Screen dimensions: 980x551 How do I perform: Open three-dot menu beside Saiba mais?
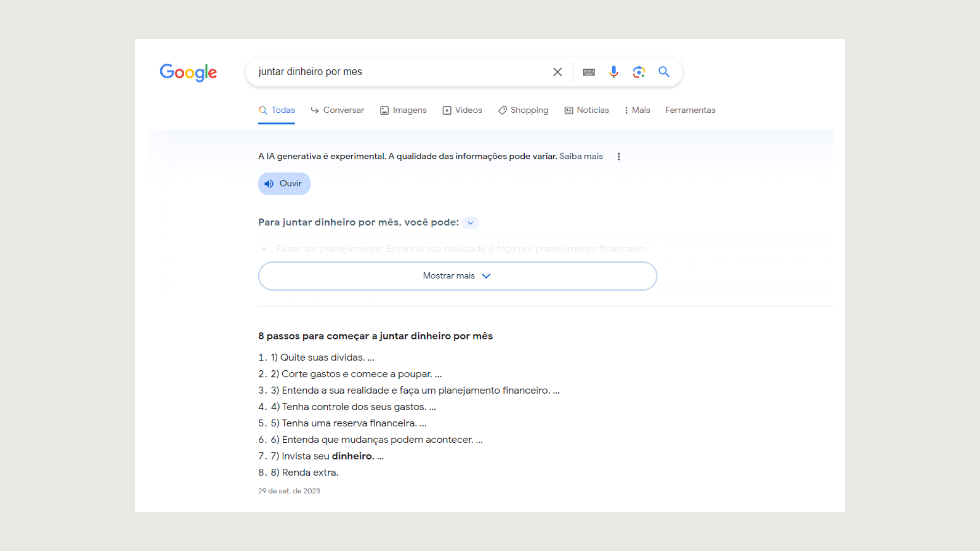point(619,157)
